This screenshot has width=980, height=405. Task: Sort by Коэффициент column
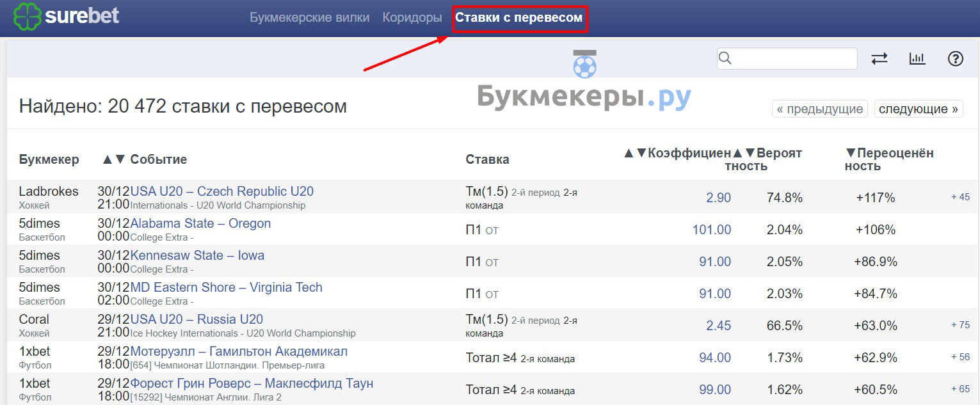click(x=677, y=153)
